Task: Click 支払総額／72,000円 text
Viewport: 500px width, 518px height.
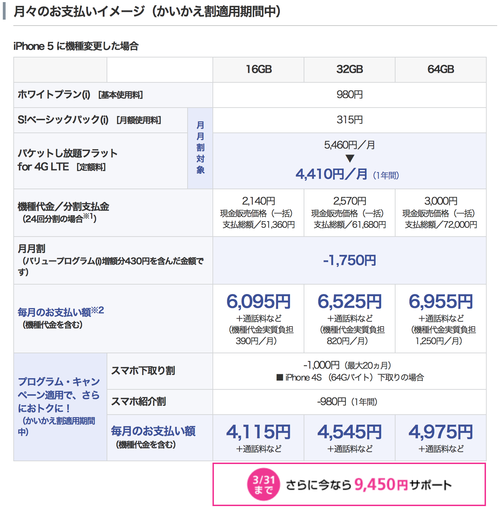Action: [x=441, y=225]
